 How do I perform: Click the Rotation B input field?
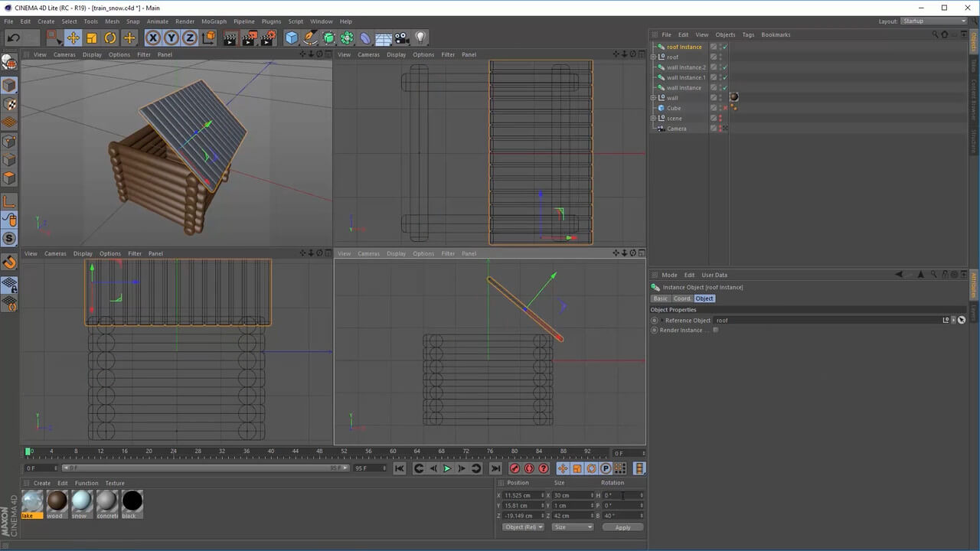(x=622, y=516)
